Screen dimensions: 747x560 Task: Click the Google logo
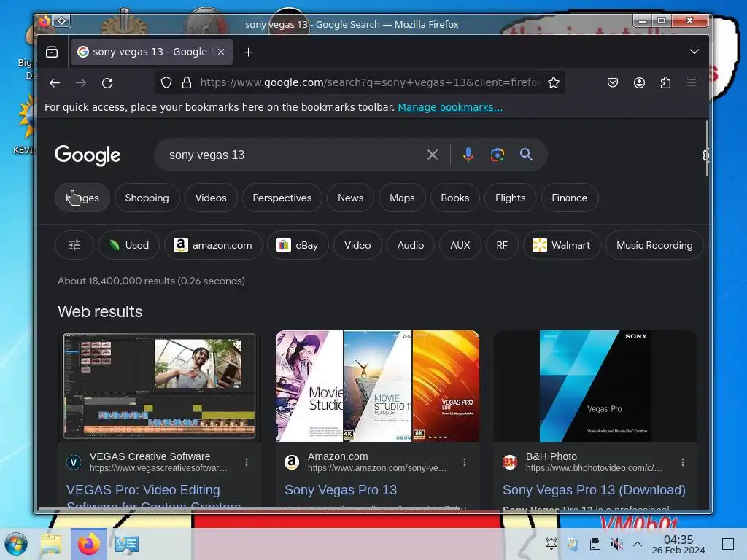click(x=88, y=155)
